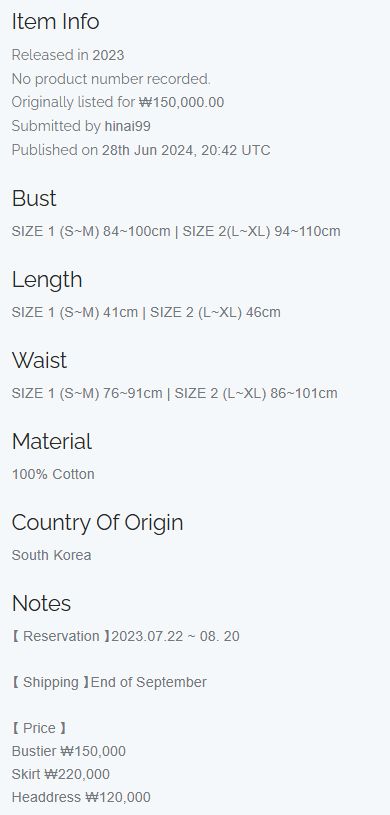Click the 100% Cotton text

pyautogui.click(x=53, y=474)
